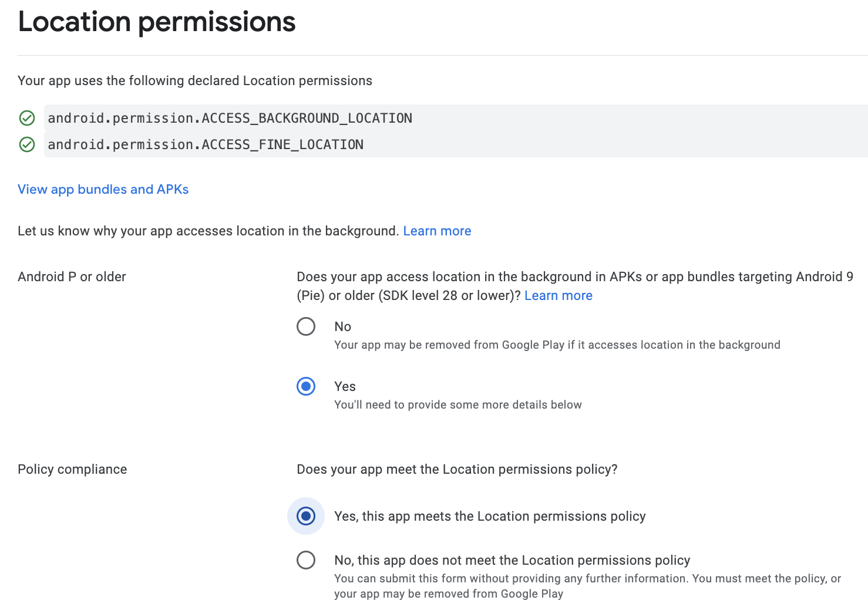The width and height of the screenshot is (868, 607).
Task: Click 'Your app may be removed' warning under No
Action: (x=557, y=345)
